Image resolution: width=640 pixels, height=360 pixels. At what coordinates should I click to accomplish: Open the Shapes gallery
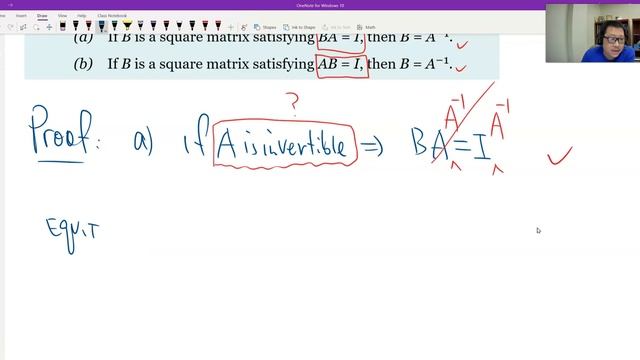[x=265, y=27]
